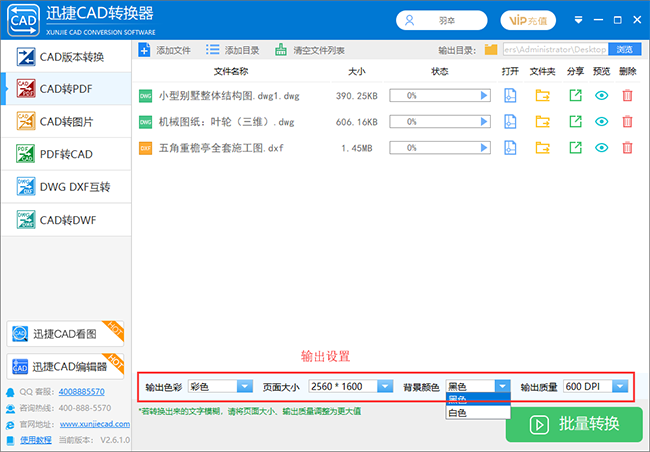Click the 大小 column header

(x=357, y=72)
